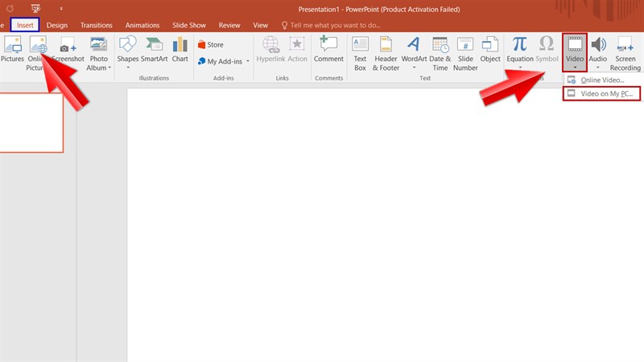This screenshot has width=644, height=362.
Task: Expand the Customize Quick Access Toolbar arrow
Action: [x=61, y=9]
